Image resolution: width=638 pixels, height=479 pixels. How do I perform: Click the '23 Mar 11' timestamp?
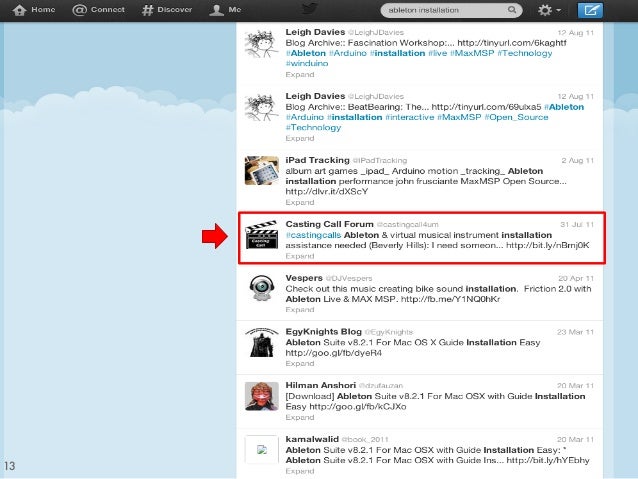pos(575,332)
